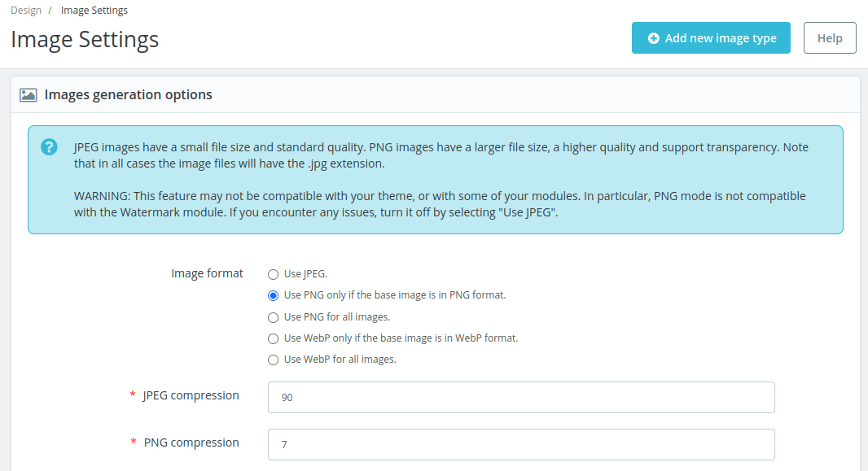Click the Image format label
Screen dimensions: 868x471
[207, 273]
